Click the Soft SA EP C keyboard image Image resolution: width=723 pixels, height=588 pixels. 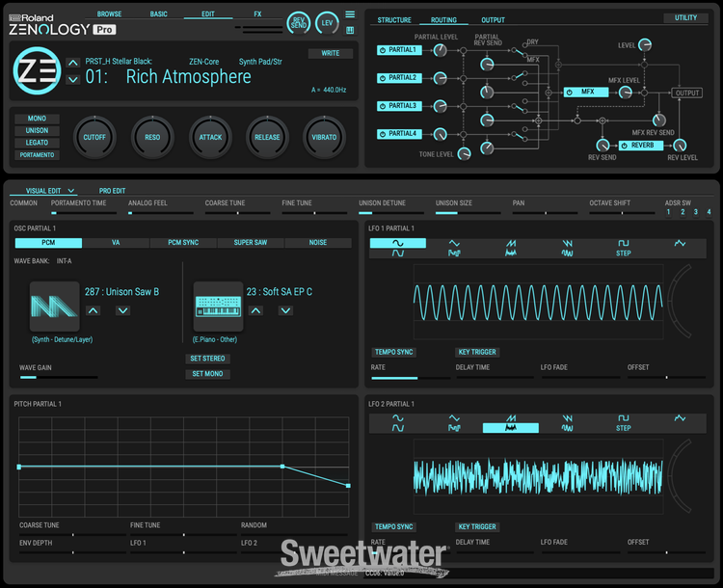(218, 306)
